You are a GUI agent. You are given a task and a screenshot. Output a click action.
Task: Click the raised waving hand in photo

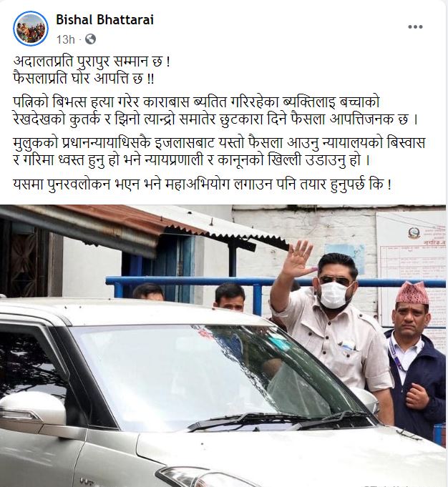click(x=297, y=259)
